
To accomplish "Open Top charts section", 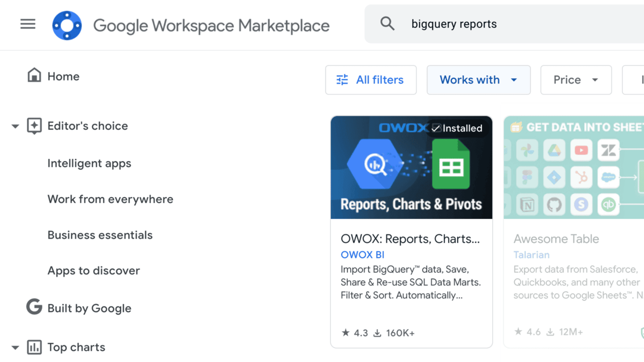I will [76, 347].
